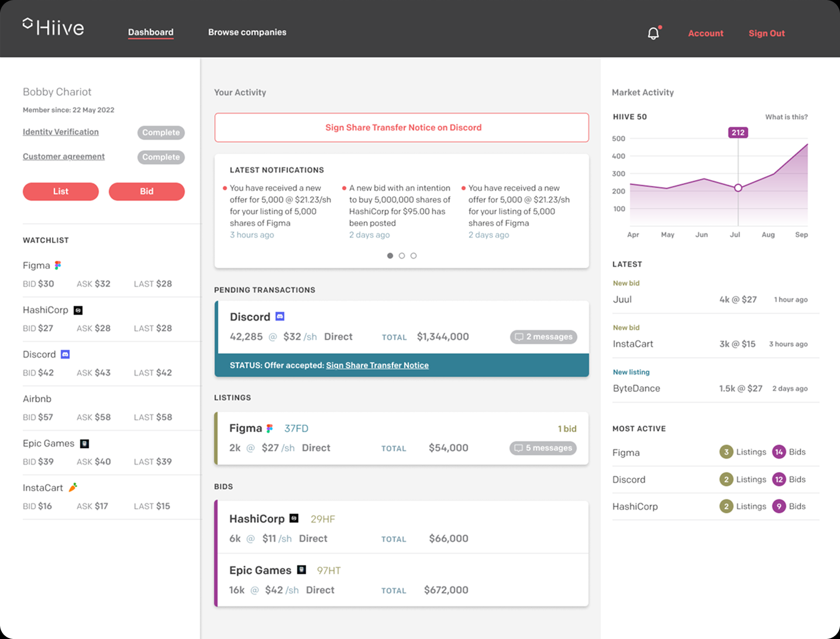Click Epic Games bid code 97HT
The image size is (840, 639).
click(x=329, y=571)
